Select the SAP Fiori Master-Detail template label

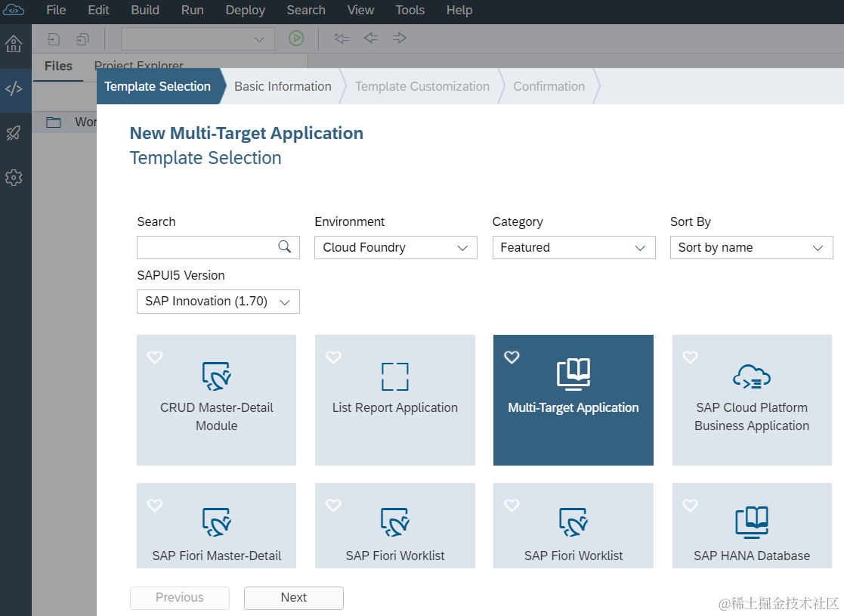216,556
